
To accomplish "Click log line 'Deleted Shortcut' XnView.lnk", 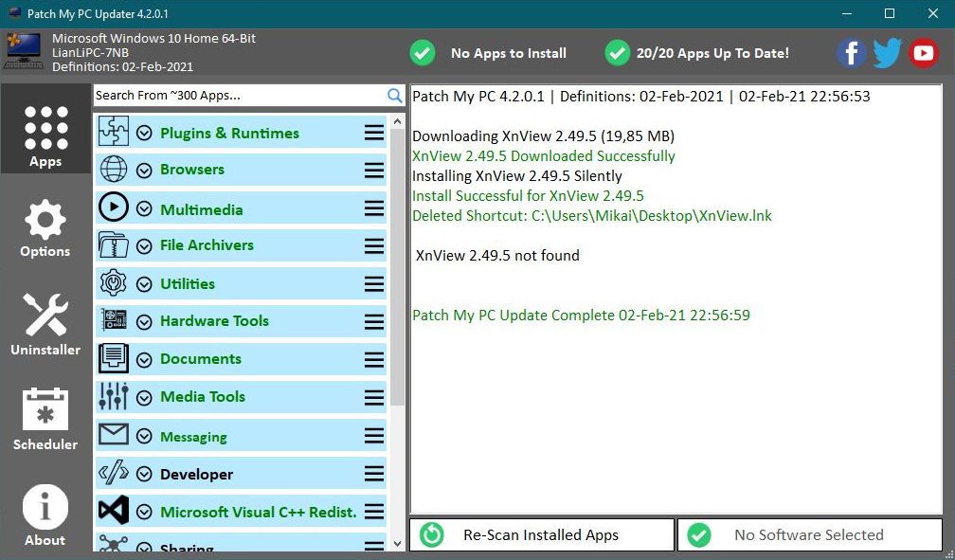I will point(592,216).
